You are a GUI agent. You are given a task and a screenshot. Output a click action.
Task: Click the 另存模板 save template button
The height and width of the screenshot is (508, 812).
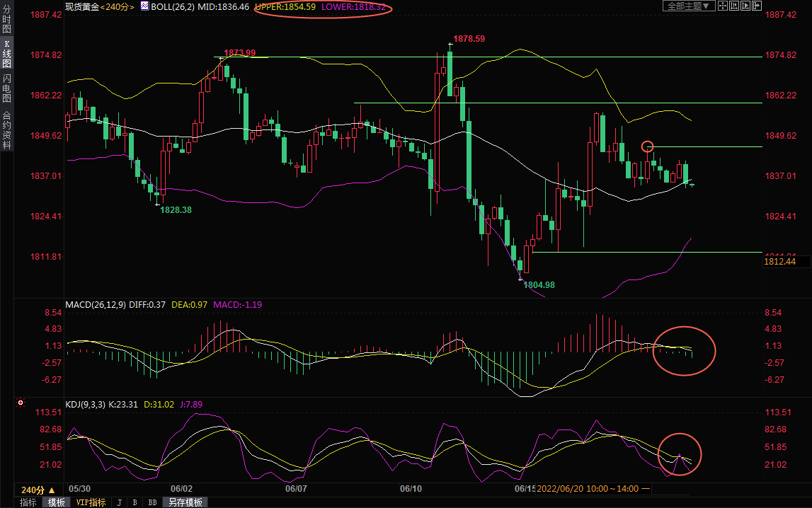point(185,502)
